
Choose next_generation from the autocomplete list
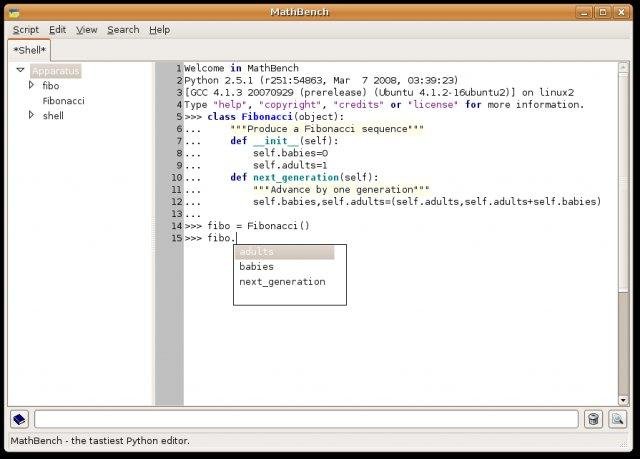[284, 282]
